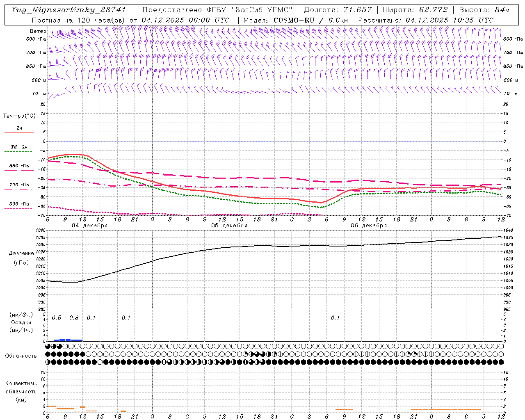The width and height of the screenshot is (525, 420).
Task: Click the 0.8 precipitation value
Action: (x=74, y=317)
